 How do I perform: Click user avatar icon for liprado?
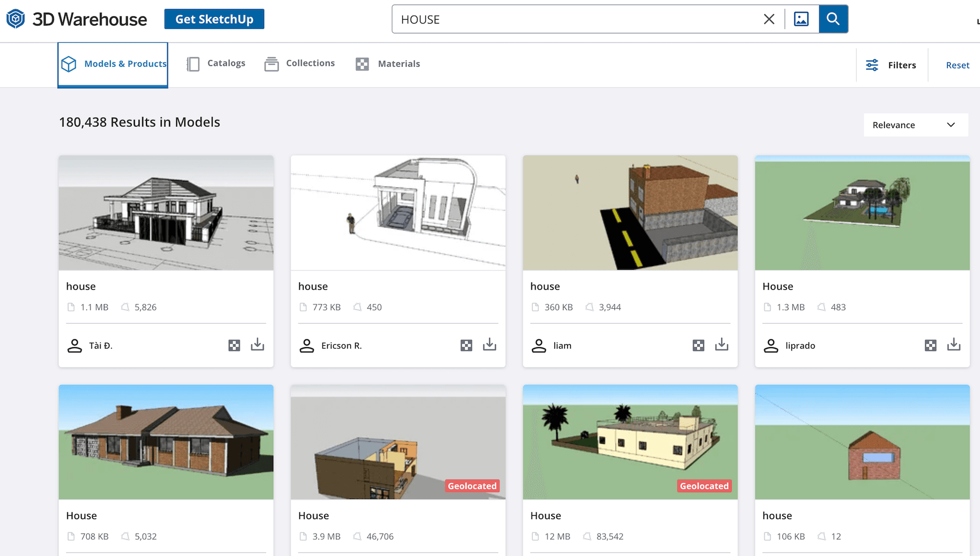[771, 346]
